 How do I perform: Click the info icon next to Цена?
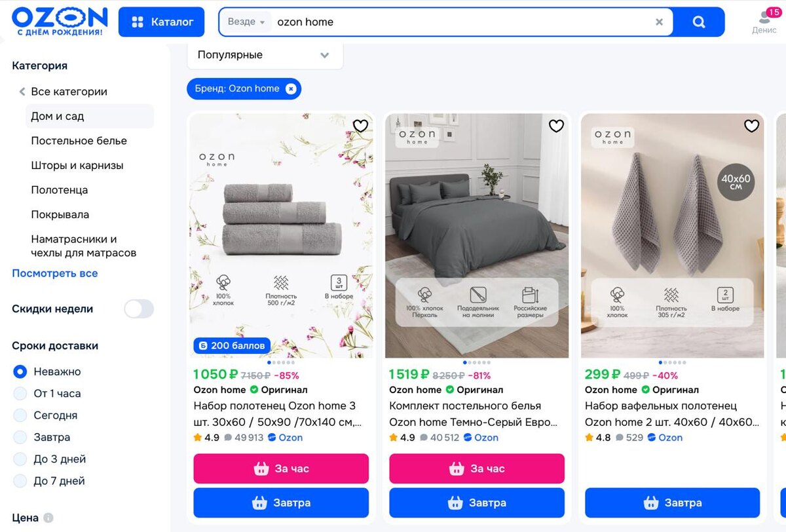[x=48, y=518]
